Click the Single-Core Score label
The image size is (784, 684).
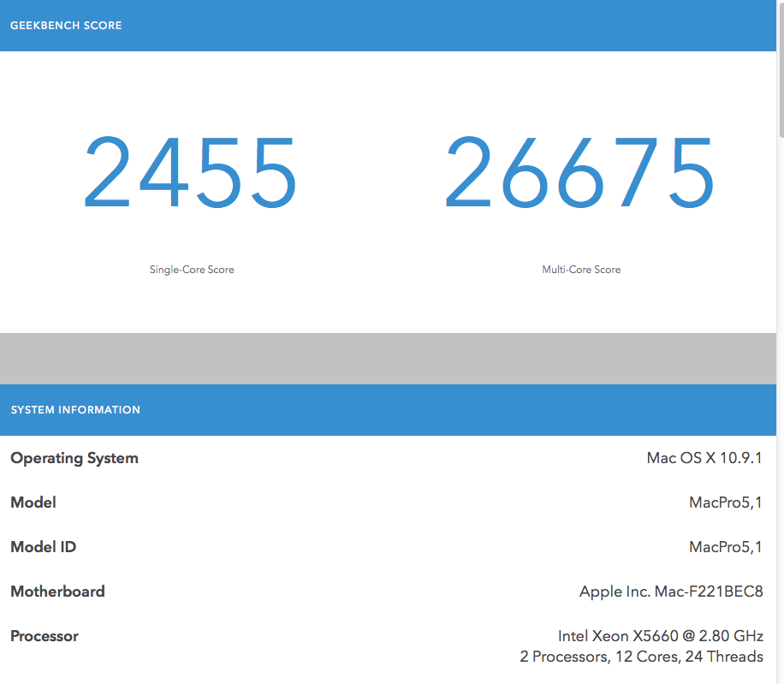coord(192,270)
